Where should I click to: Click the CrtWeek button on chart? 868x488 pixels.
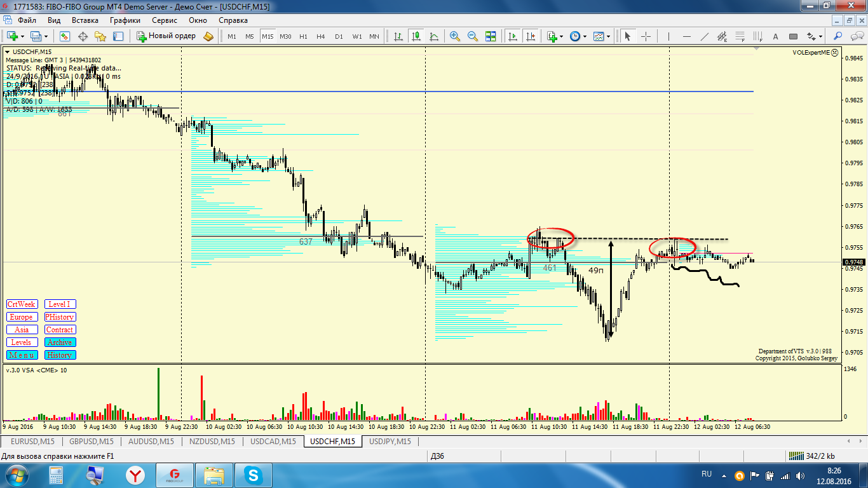[x=22, y=304]
